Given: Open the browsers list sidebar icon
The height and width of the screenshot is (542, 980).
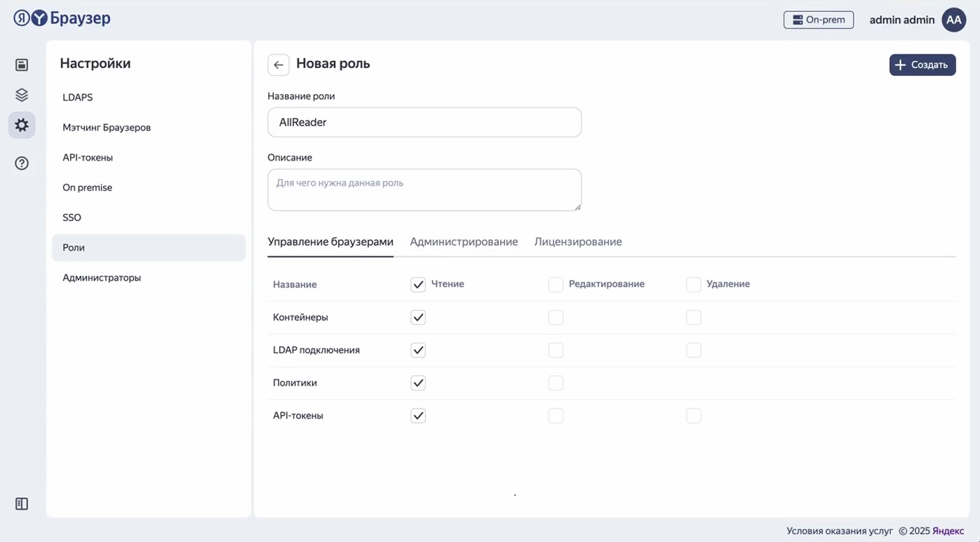Looking at the screenshot, I should pyautogui.click(x=22, y=65).
